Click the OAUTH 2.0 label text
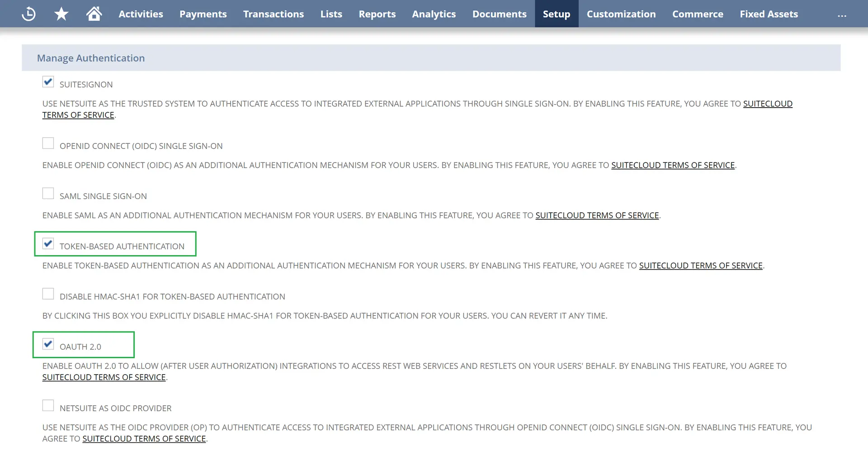 (80, 347)
